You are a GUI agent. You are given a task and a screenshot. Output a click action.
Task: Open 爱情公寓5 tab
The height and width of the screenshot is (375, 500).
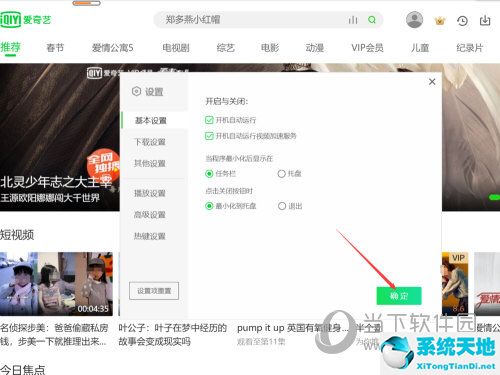coord(113,48)
